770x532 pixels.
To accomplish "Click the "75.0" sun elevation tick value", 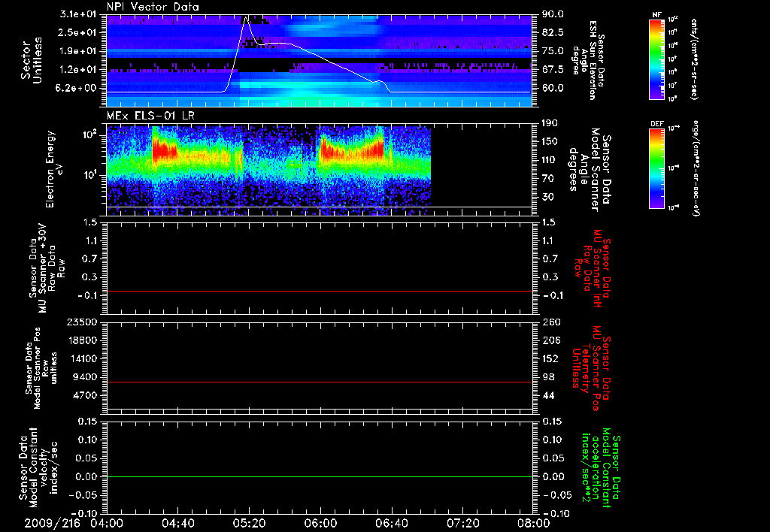I will coord(553,51).
